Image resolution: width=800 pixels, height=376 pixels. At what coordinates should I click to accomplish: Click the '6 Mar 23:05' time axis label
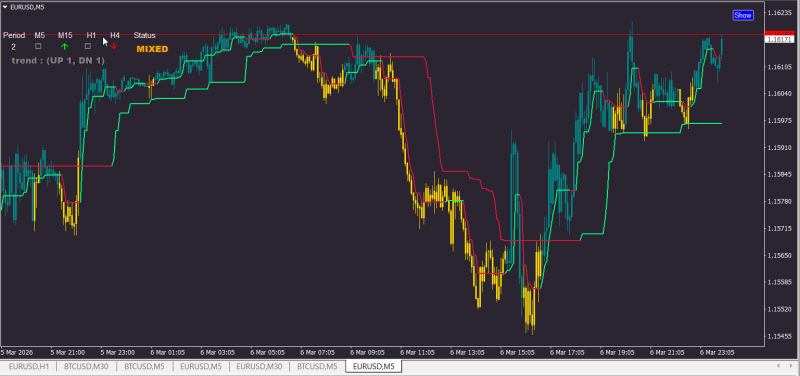pos(717,353)
